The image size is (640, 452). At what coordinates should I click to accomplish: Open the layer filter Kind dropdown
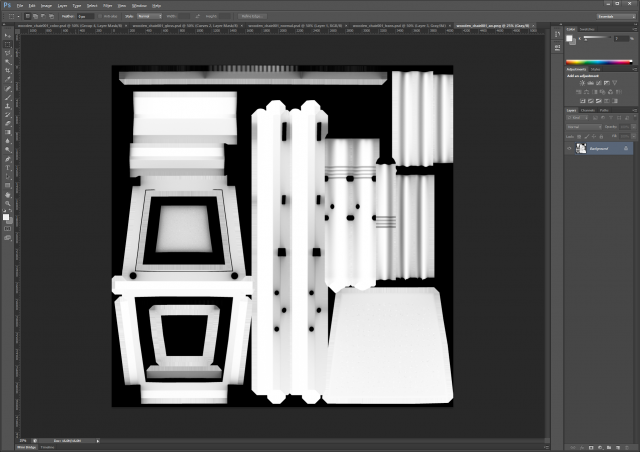[x=578, y=118]
